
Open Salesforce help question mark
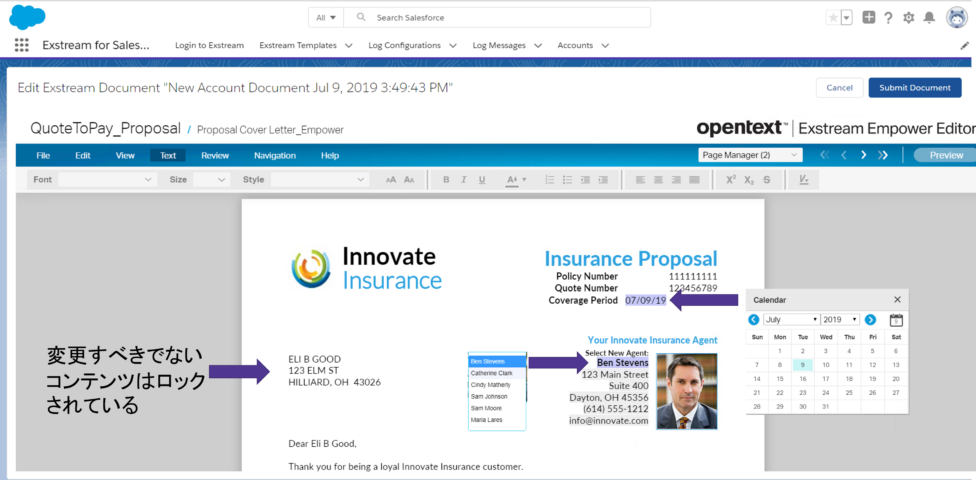pos(888,18)
